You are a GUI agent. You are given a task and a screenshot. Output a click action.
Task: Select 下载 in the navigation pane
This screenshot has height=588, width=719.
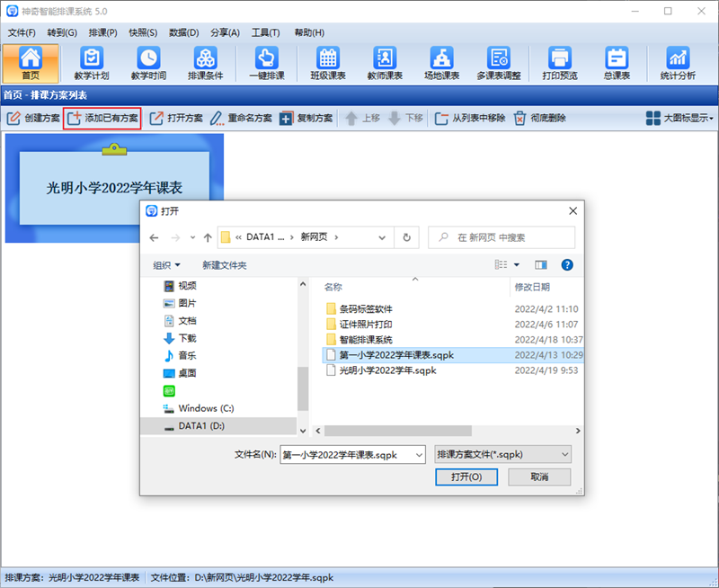tap(180, 338)
